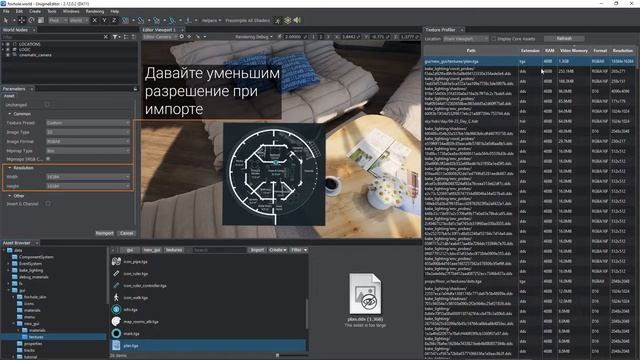Open the Create dropdown in Asset Browser
The width and height of the screenshot is (640, 360).
(278, 250)
